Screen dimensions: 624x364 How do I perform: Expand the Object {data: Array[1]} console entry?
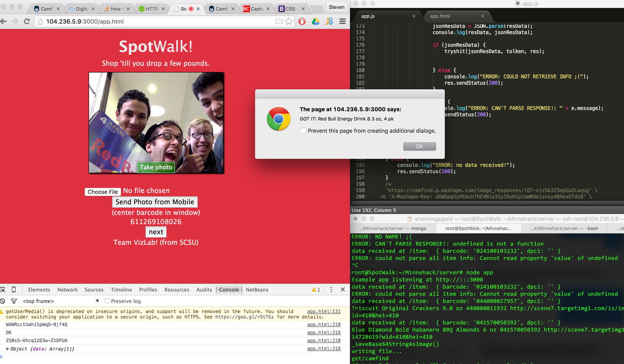pos(7,349)
